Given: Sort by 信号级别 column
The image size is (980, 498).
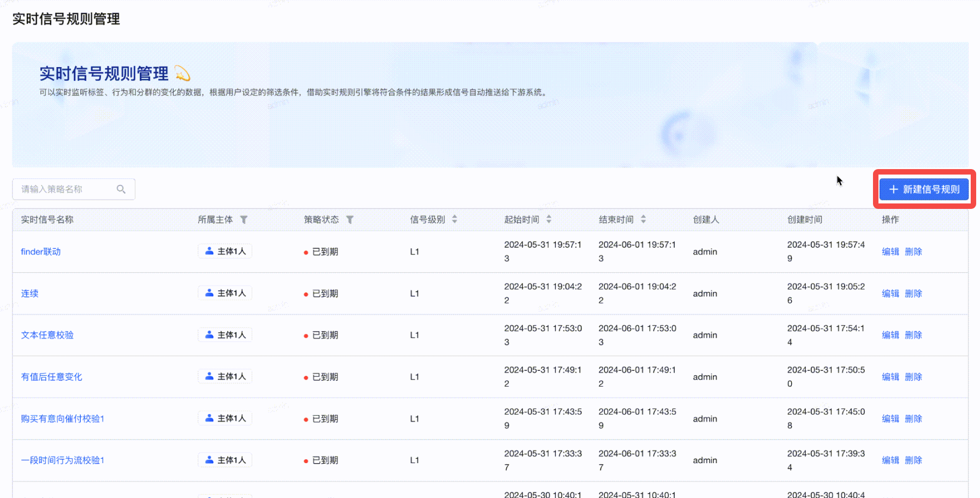Looking at the screenshot, I should click(455, 219).
